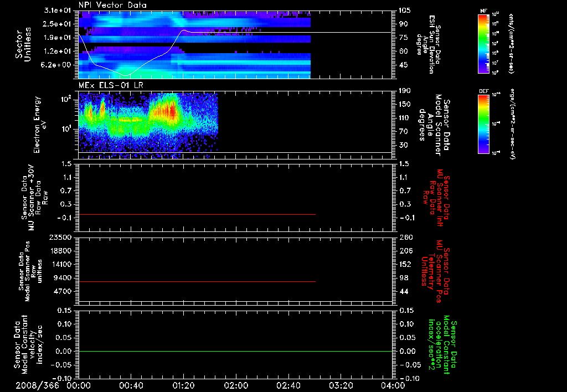This screenshot has height=392, width=567.
Task: Click the "150" scanner angle tick value
Action: (x=404, y=105)
